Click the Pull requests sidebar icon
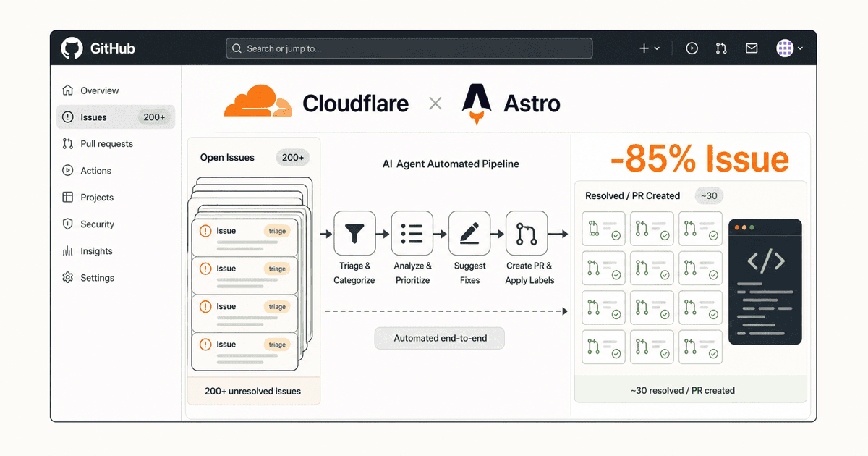868x456 pixels. [68, 144]
